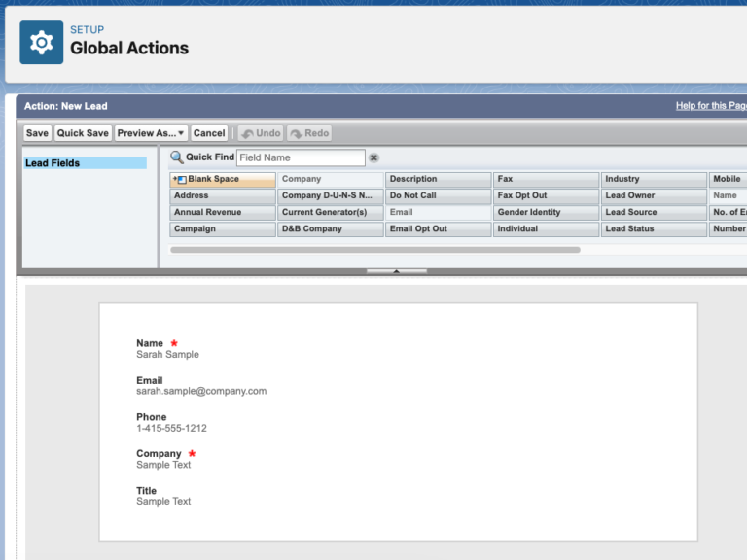Select the Mobile palette field
This screenshot has width=747, height=560.
(728, 179)
